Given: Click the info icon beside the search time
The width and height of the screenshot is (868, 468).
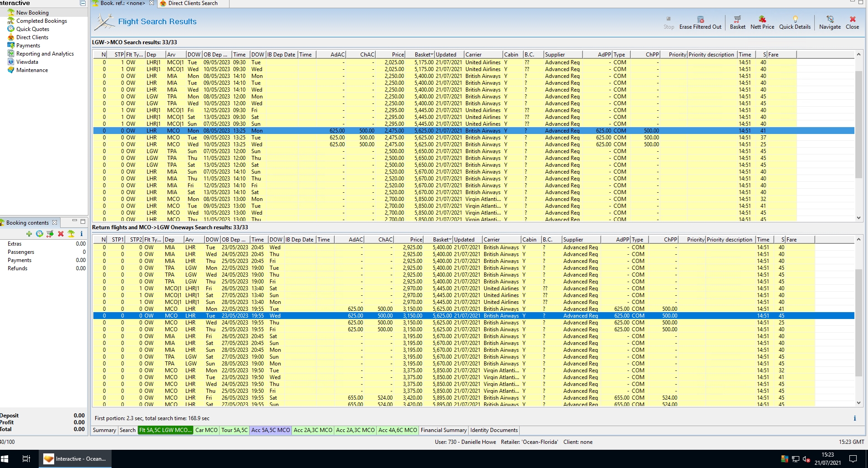Looking at the screenshot, I should (x=854, y=418).
